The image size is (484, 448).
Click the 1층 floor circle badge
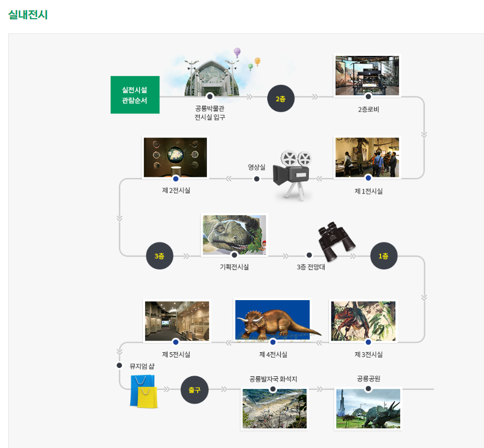click(383, 256)
